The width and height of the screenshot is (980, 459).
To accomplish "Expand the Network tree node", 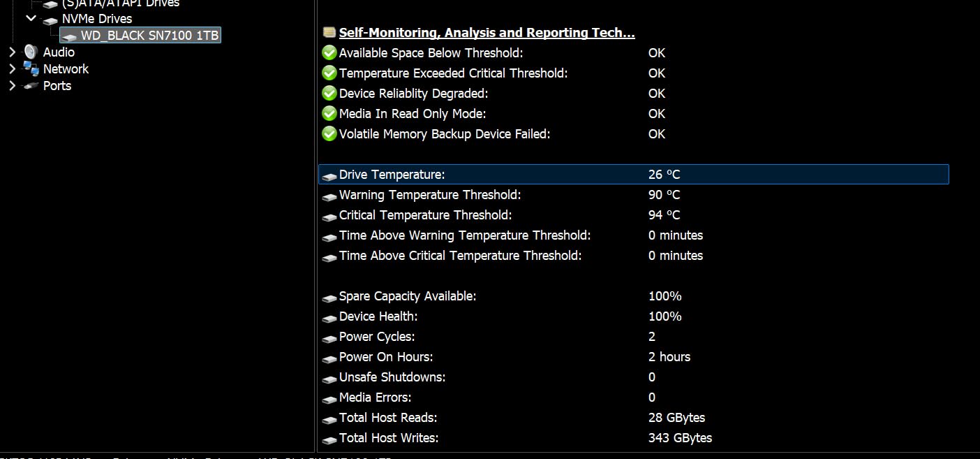I will pos(12,68).
